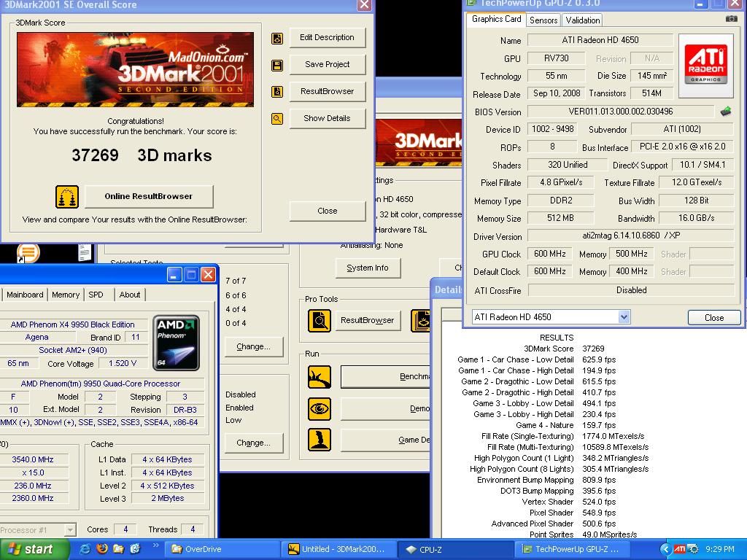Click the ATI Radeon logo in GPU-Z

706,65
